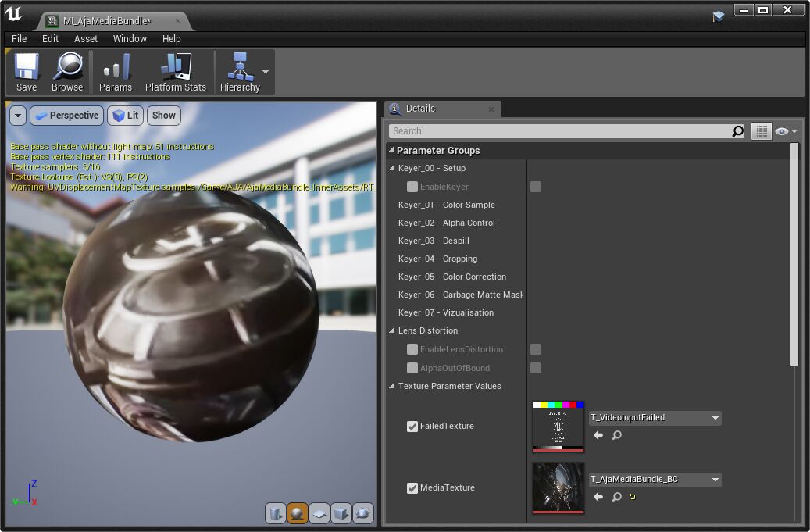This screenshot has height=532, width=810.
Task: Enable the EnableKeyer checkbox
Action: (412, 187)
